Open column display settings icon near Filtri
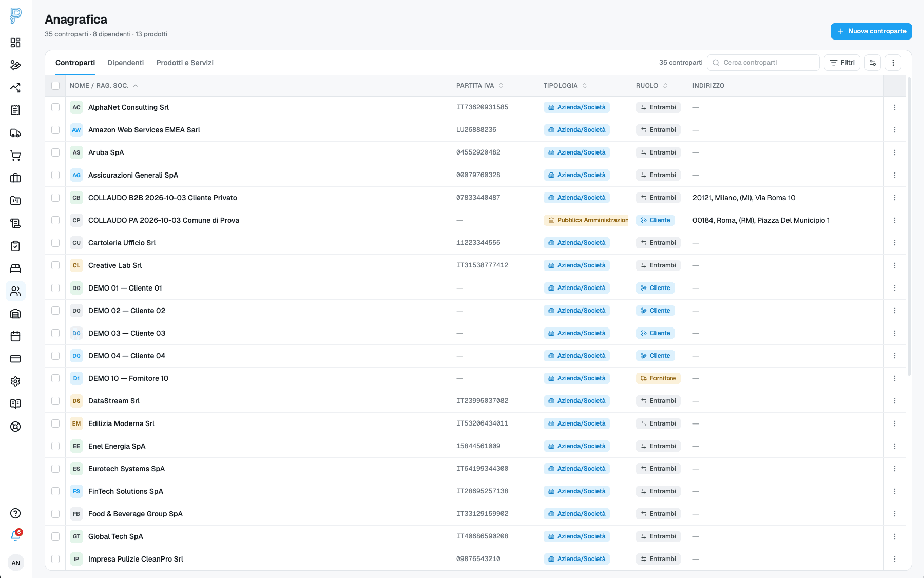The height and width of the screenshot is (578, 924). pos(873,63)
